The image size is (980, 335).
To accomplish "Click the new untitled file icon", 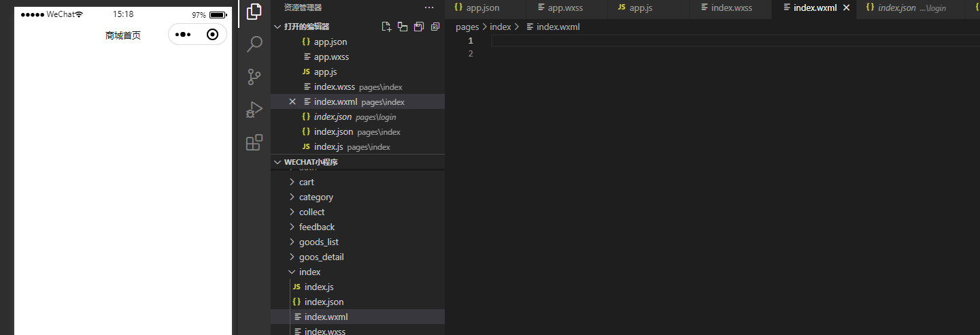I will coord(386,27).
